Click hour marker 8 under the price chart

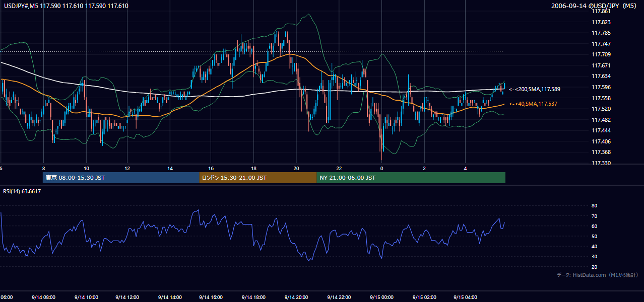[x=44, y=168]
